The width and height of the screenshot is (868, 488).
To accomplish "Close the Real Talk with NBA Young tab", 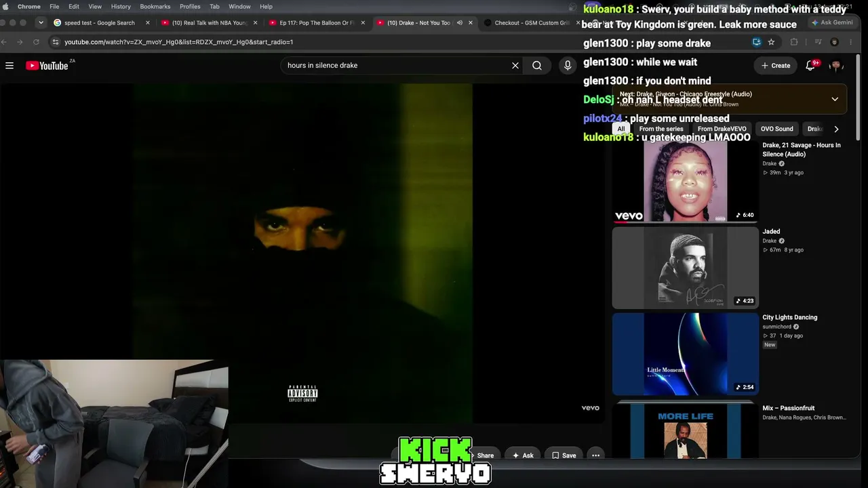I will click(256, 22).
